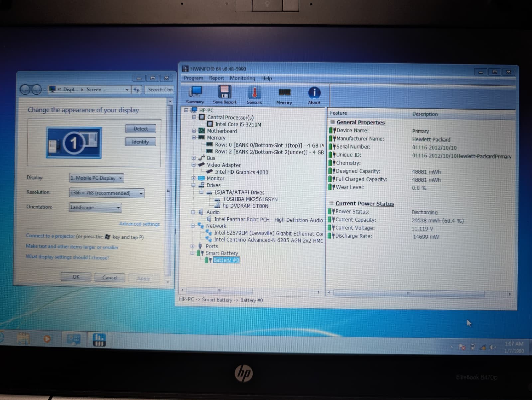Viewport: 532px width, 400px height.
Task: Open the Sensors thermometer icon
Action: click(254, 95)
